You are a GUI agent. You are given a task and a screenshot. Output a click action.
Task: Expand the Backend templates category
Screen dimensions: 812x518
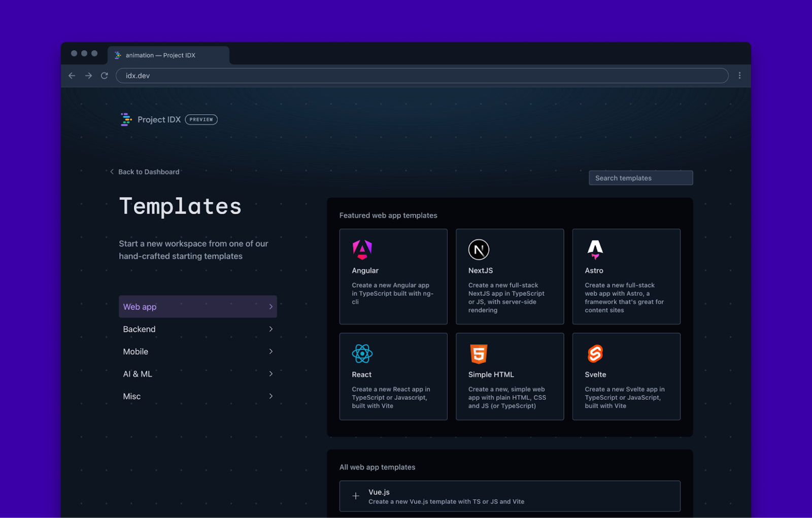tap(271, 329)
